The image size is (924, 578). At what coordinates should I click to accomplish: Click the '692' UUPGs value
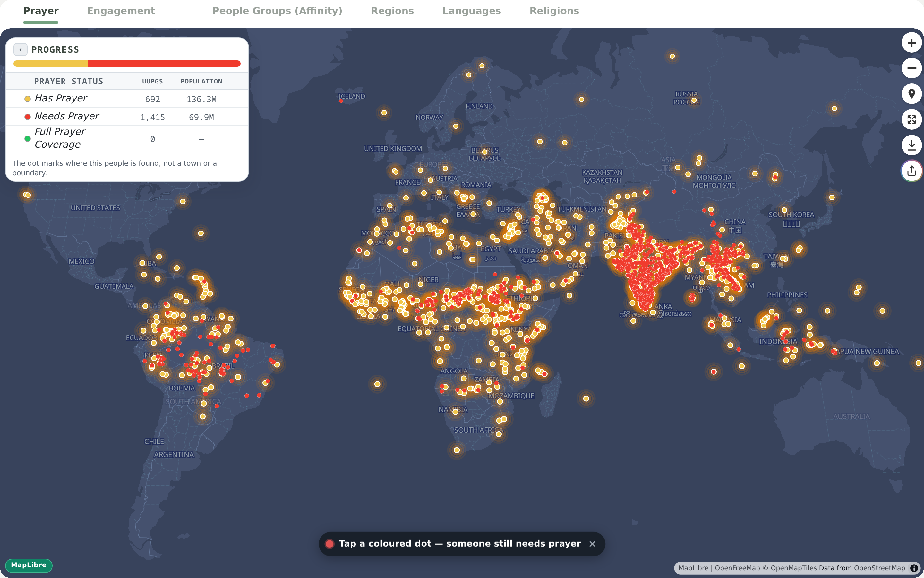[152, 100]
